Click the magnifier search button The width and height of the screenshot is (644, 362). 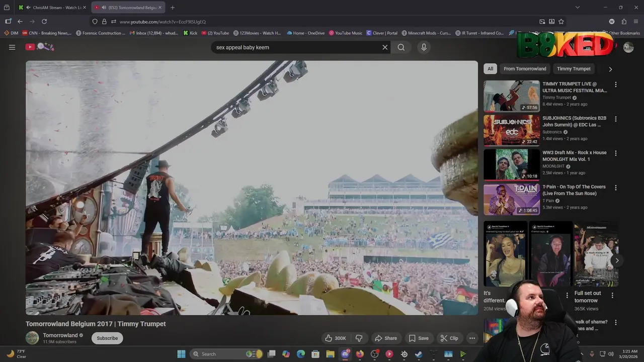pos(401,47)
